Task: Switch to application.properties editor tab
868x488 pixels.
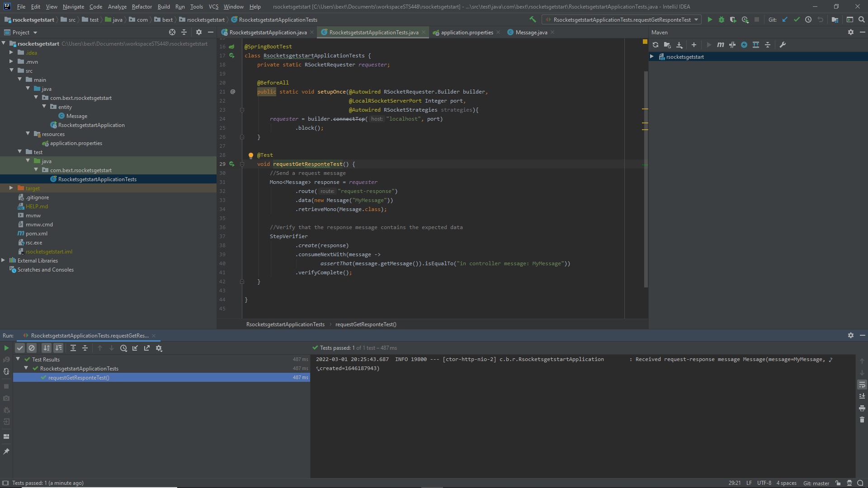Action: pos(467,33)
